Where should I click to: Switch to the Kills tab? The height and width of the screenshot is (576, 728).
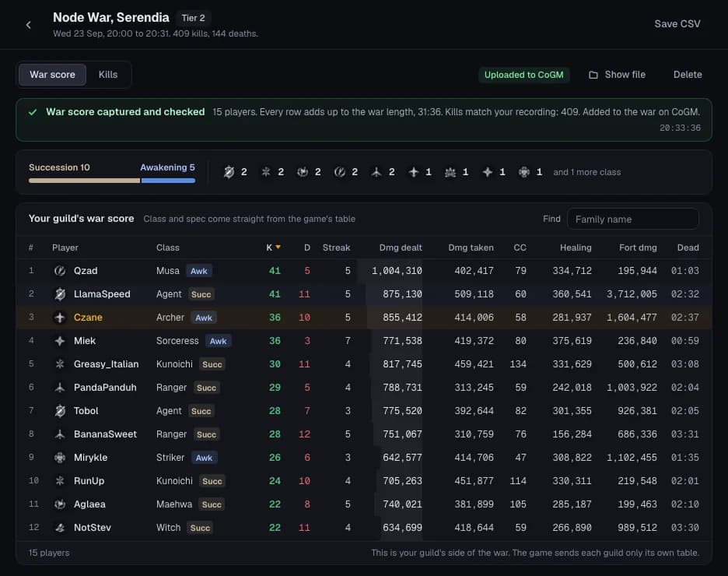tap(108, 75)
